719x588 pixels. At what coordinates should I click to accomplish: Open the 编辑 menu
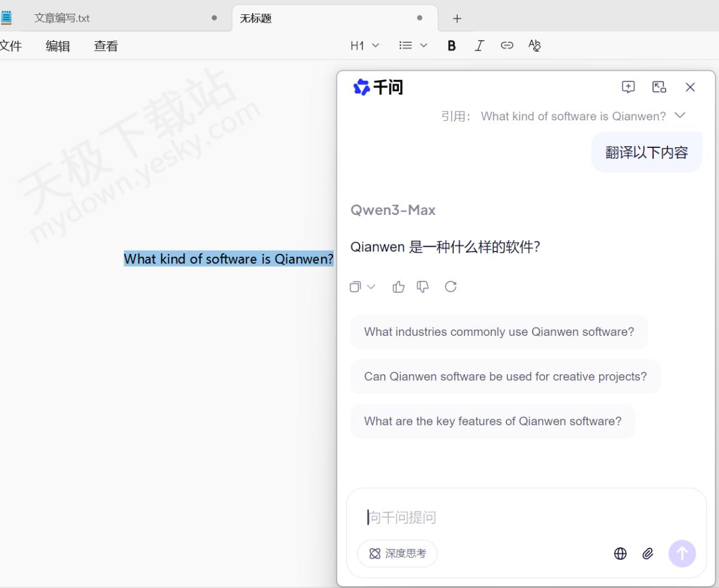tap(58, 46)
